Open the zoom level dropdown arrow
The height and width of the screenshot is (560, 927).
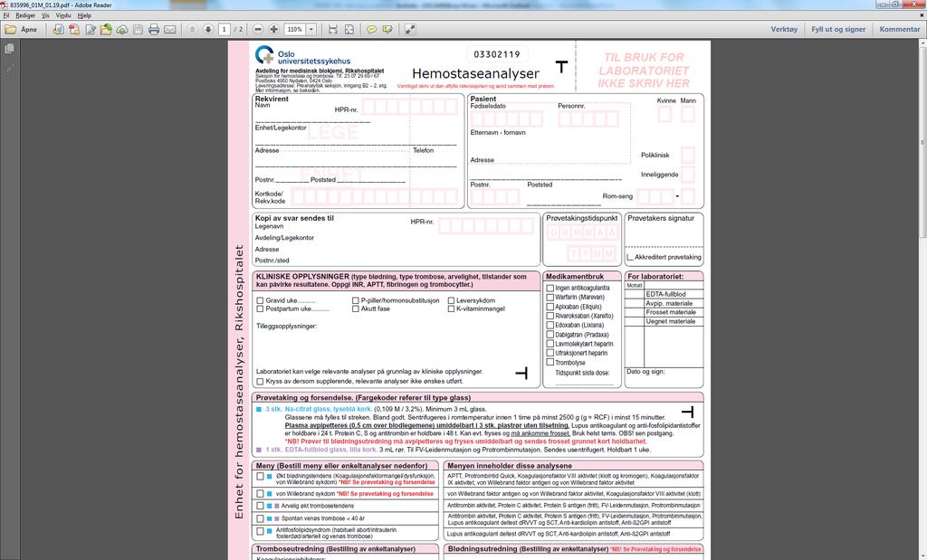[x=311, y=29]
